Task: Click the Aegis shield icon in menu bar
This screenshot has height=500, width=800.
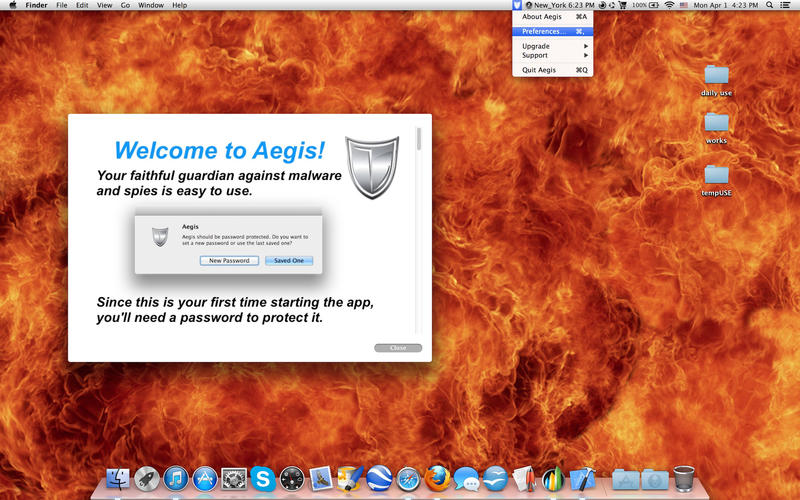Action: click(x=517, y=5)
